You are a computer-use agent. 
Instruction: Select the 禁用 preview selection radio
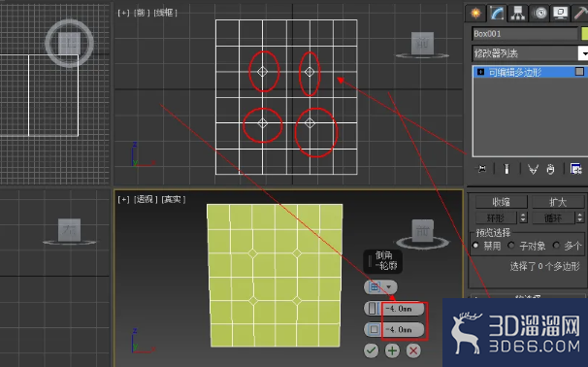click(475, 246)
